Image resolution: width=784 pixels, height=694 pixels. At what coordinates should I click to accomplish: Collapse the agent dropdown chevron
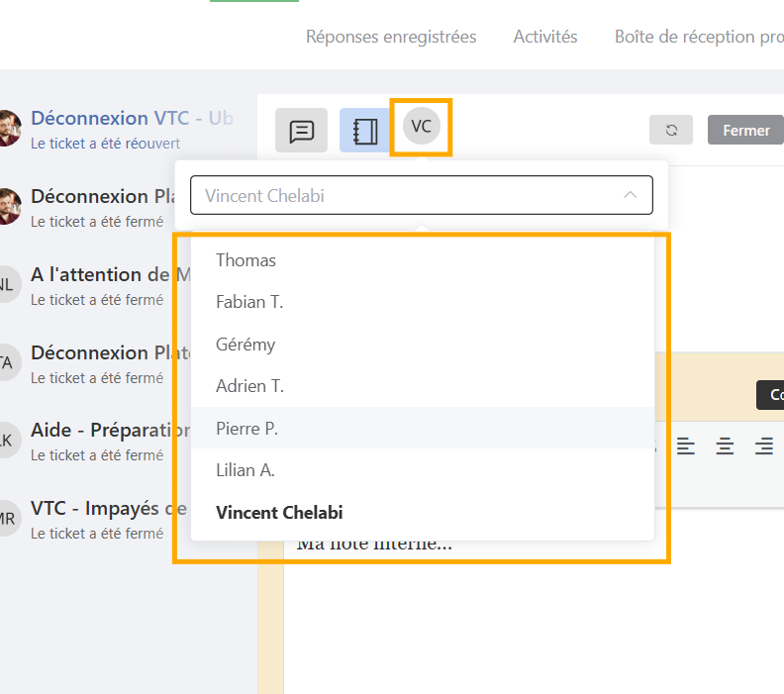(x=630, y=195)
